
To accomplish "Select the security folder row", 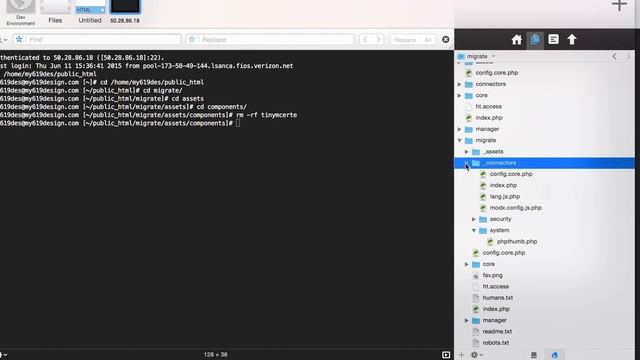I will 544,219.
